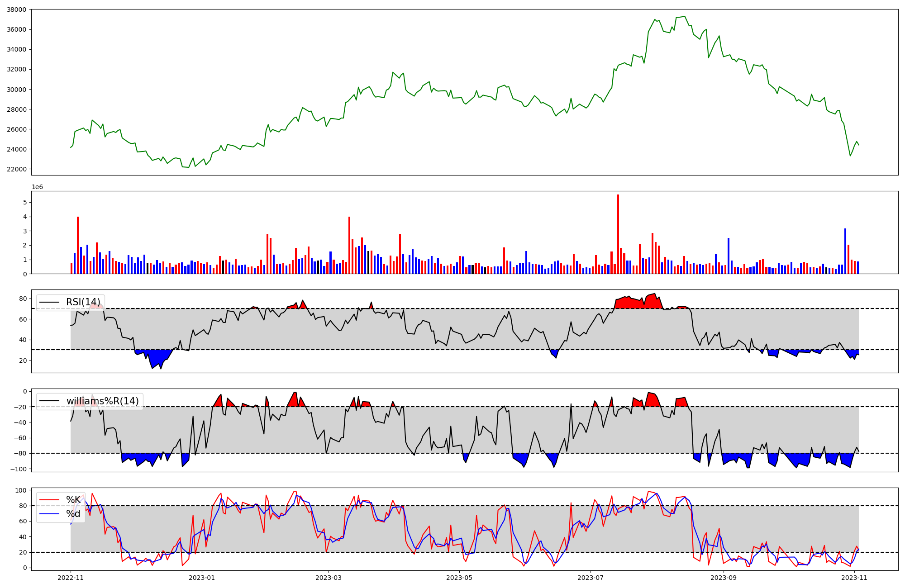Click the 80 label on the RSI axis
Image resolution: width=905 pixels, height=588 pixels.
pyautogui.click(x=24, y=299)
